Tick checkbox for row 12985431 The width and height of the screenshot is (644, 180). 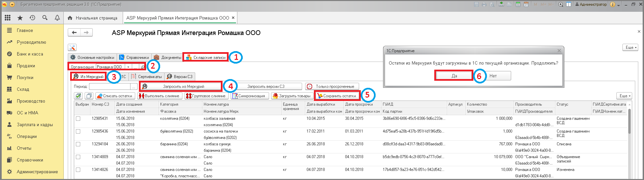[78, 118]
